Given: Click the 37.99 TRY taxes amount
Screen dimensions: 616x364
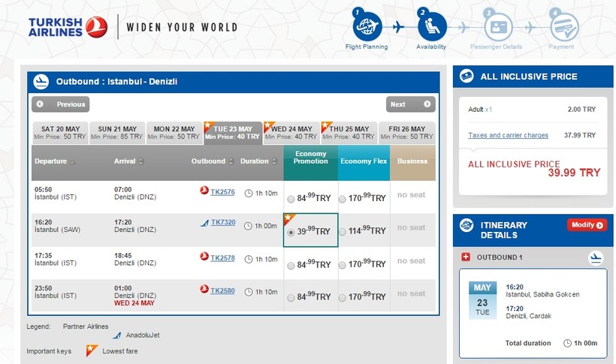Looking at the screenshot, I should [x=580, y=135].
